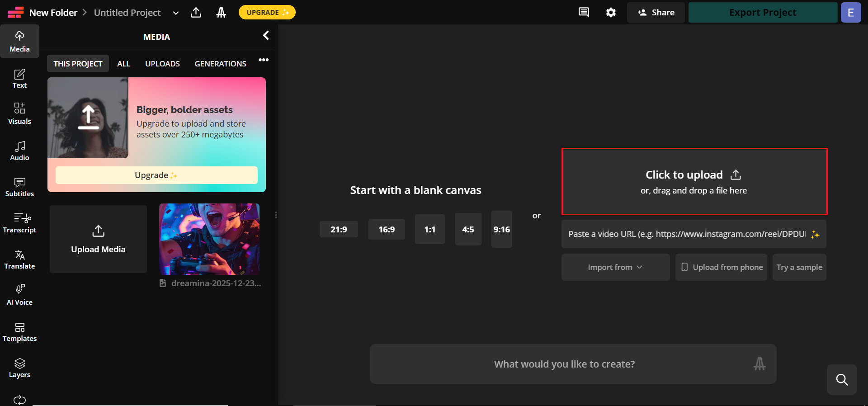Open the comments panel icon
Screen dimensions: 868x406
tap(584, 12)
